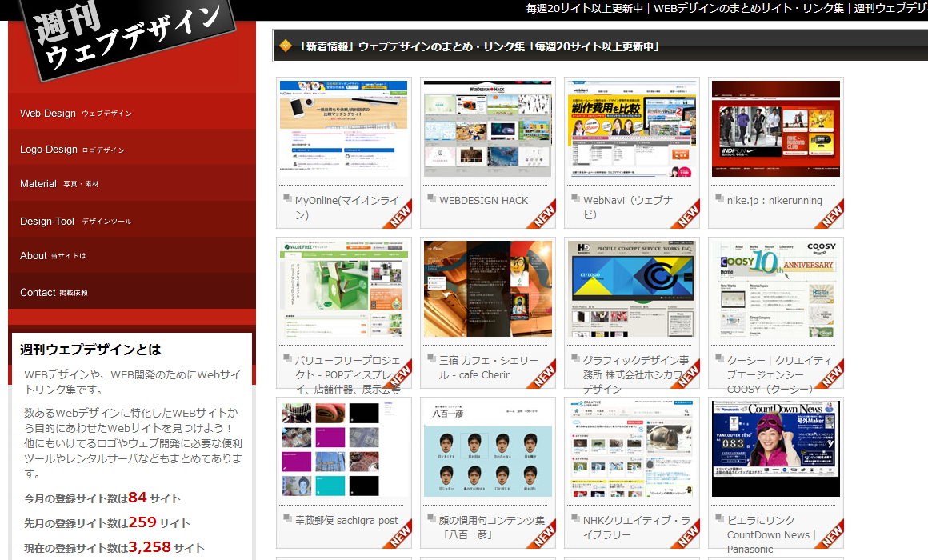Image resolution: width=928 pixels, height=560 pixels.
Task: Click the 今月の登録サイト数は84 サイト line
Action: [x=102, y=498]
